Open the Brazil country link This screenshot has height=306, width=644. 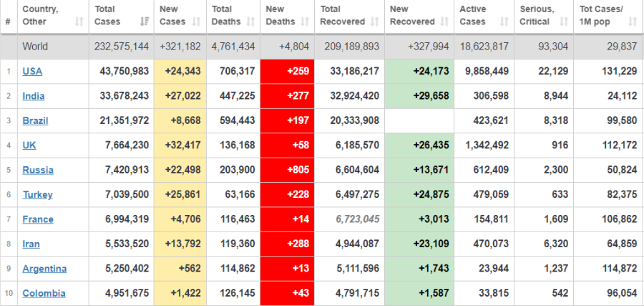(35, 120)
